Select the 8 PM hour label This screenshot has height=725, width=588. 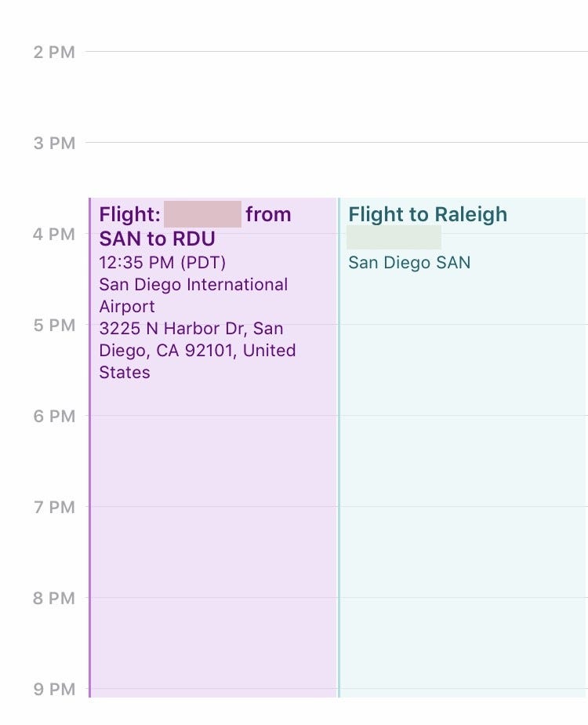(x=54, y=599)
